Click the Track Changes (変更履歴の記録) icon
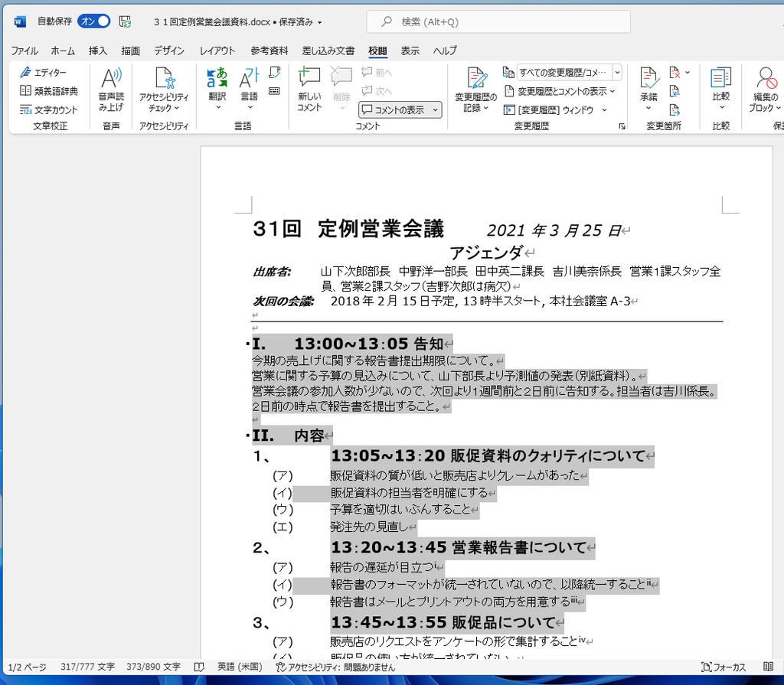The image size is (784, 685). point(476,78)
